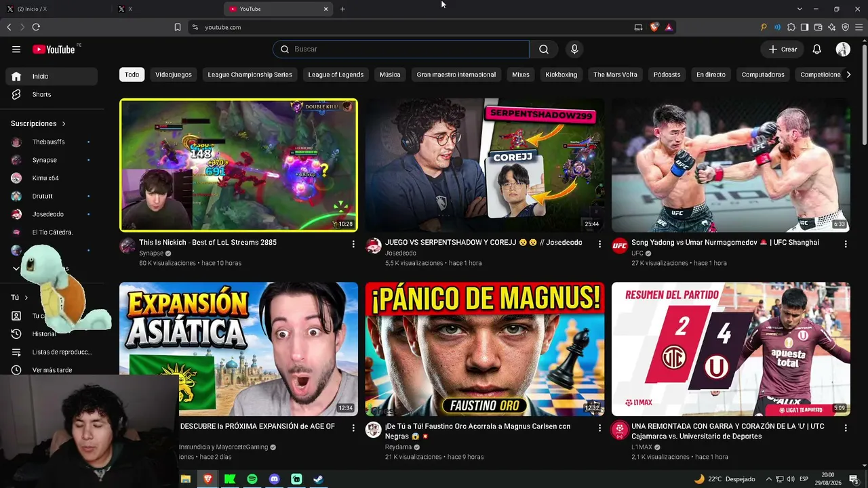Open Listas de reproducción in sidebar
The height and width of the screenshot is (488, 868).
[x=52, y=352]
